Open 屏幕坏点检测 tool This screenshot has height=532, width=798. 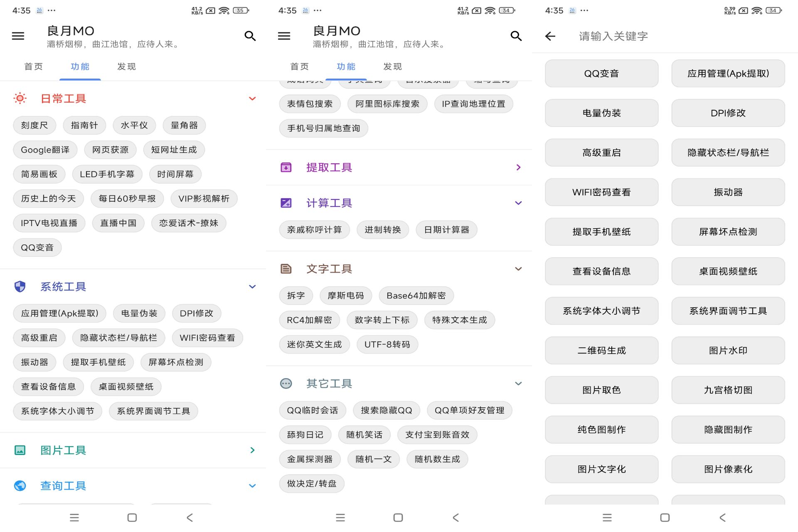[727, 232]
